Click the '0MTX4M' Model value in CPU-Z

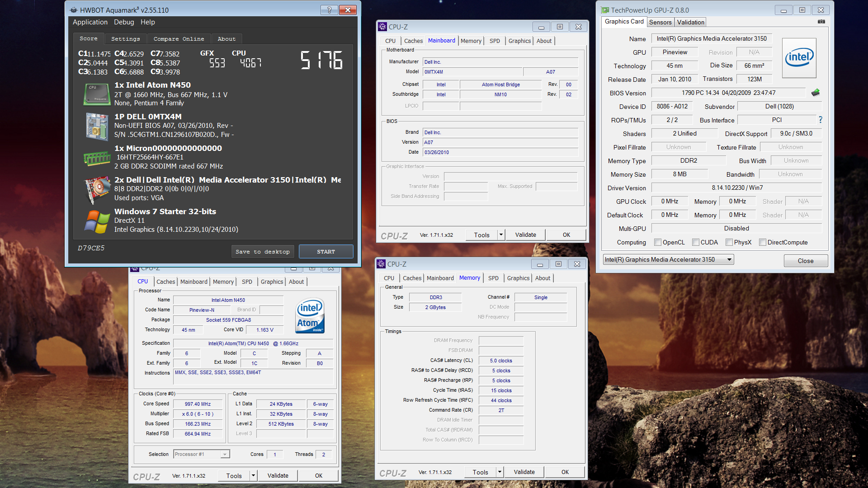coord(472,72)
